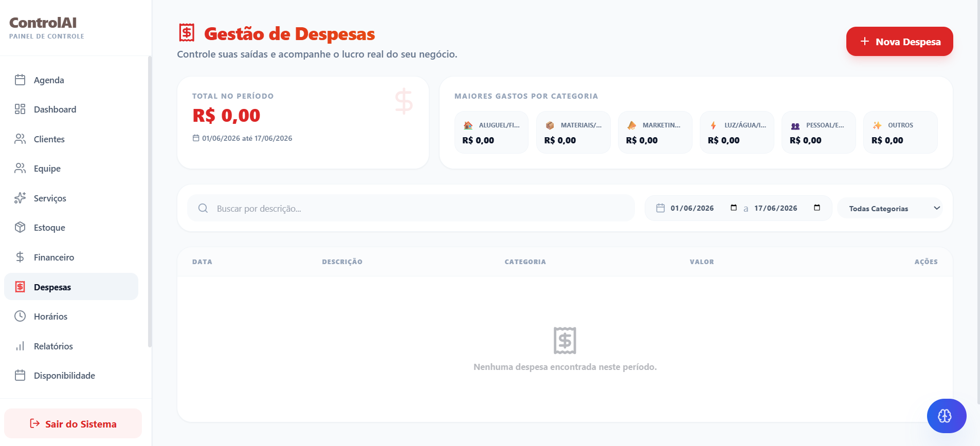
Task: Click Sair do Sistema button
Action: pos(73,423)
